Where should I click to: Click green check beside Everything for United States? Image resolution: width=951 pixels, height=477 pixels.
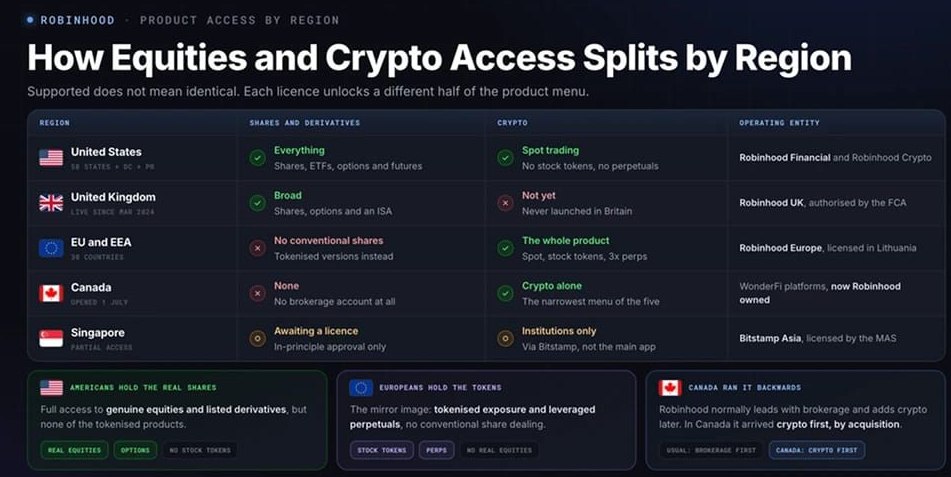pyautogui.click(x=257, y=158)
